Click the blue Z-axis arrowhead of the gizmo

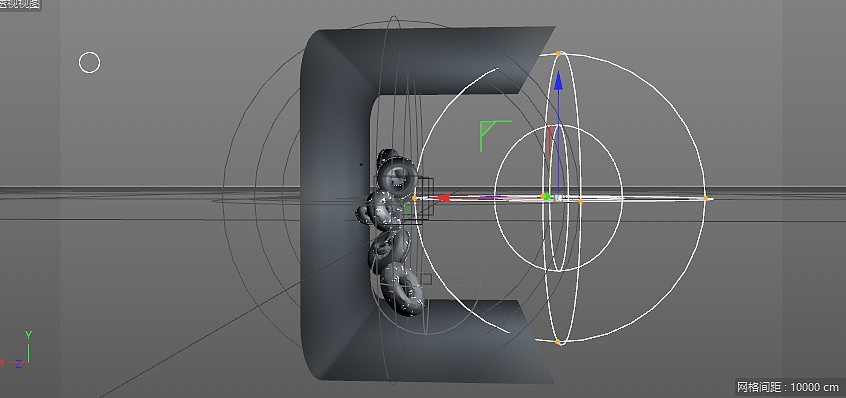[x=558, y=80]
